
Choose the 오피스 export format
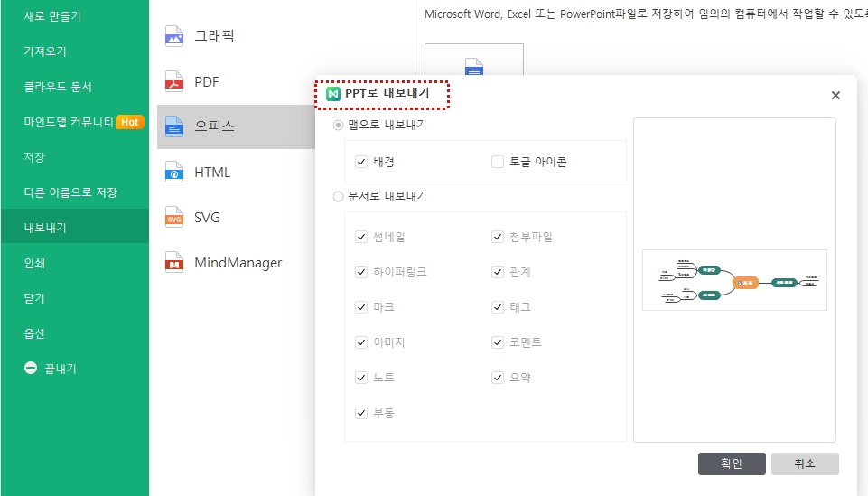[236, 126]
